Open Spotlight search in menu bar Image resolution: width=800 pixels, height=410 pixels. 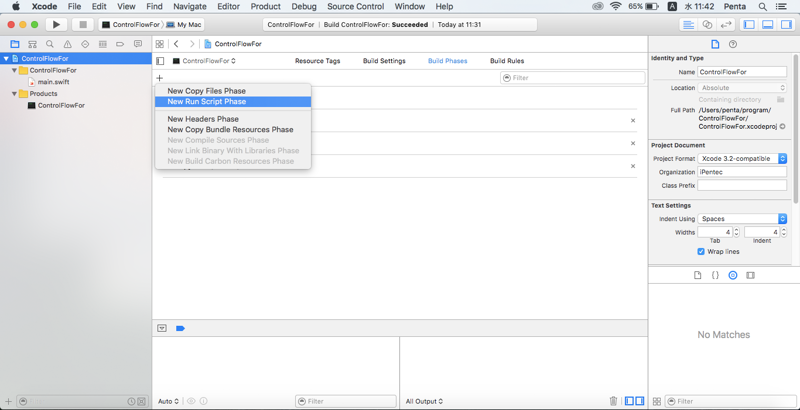coord(762,7)
